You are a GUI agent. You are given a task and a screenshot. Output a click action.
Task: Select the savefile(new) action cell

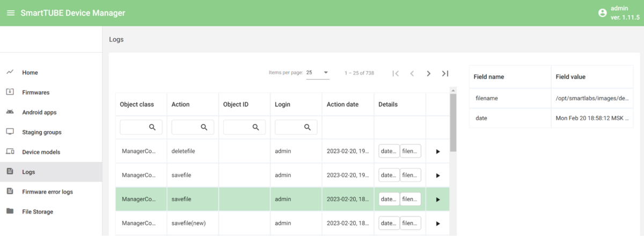[193, 223]
